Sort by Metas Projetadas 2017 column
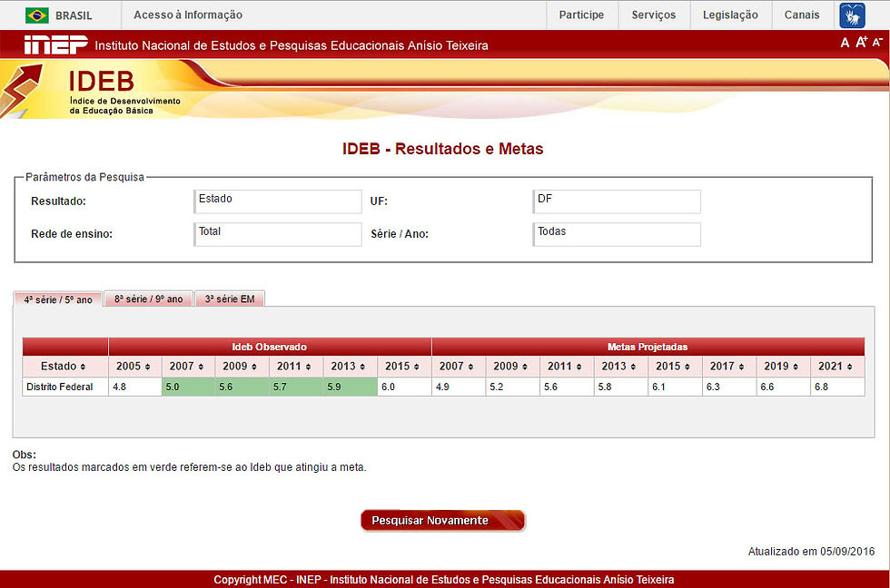890x588 pixels. 728,367
